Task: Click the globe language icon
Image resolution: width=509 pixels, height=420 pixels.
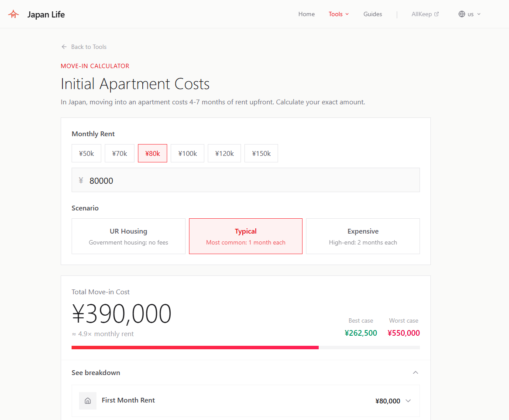Action: click(x=461, y=14)
